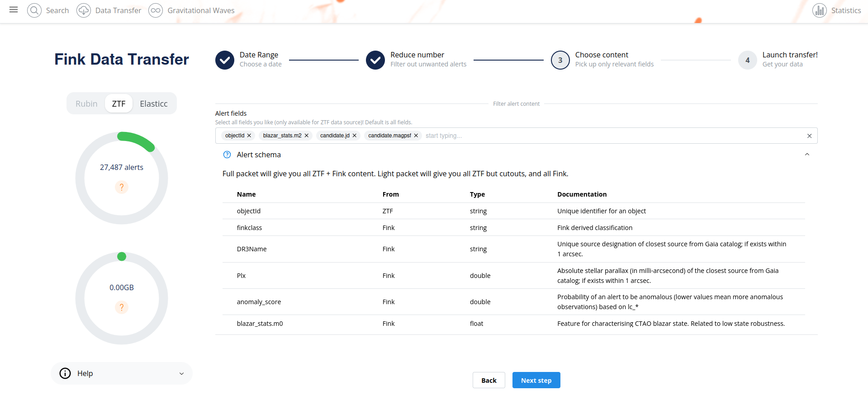The width and height of the screenshot is (868, 395).
Task: Click the candidate.magpsf tag label
Action: 390,136
